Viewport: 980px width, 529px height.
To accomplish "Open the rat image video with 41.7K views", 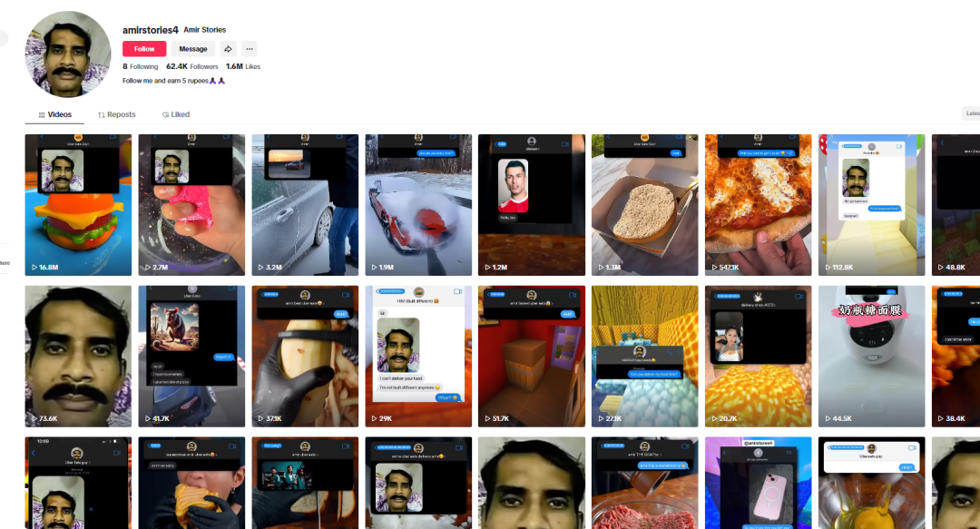I will point(191,357).
